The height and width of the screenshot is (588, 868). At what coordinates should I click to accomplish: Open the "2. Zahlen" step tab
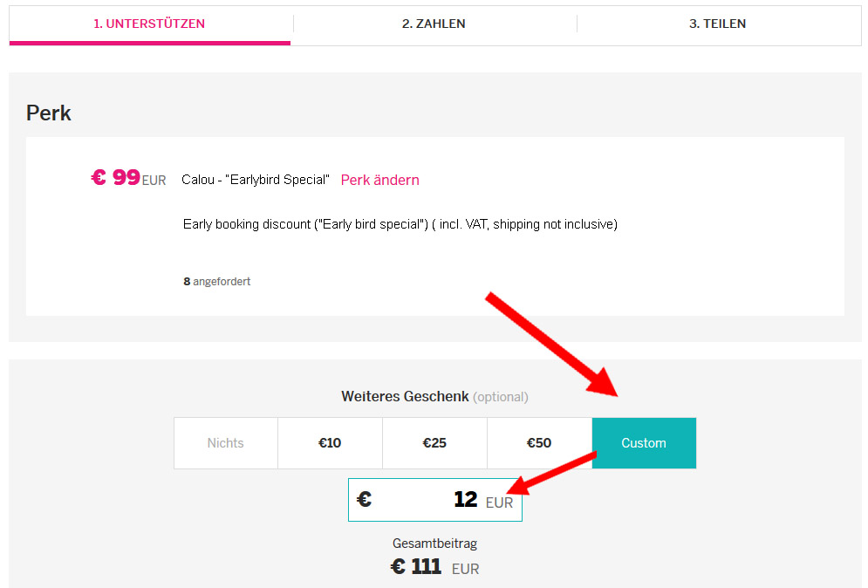(x=434, y=24)
